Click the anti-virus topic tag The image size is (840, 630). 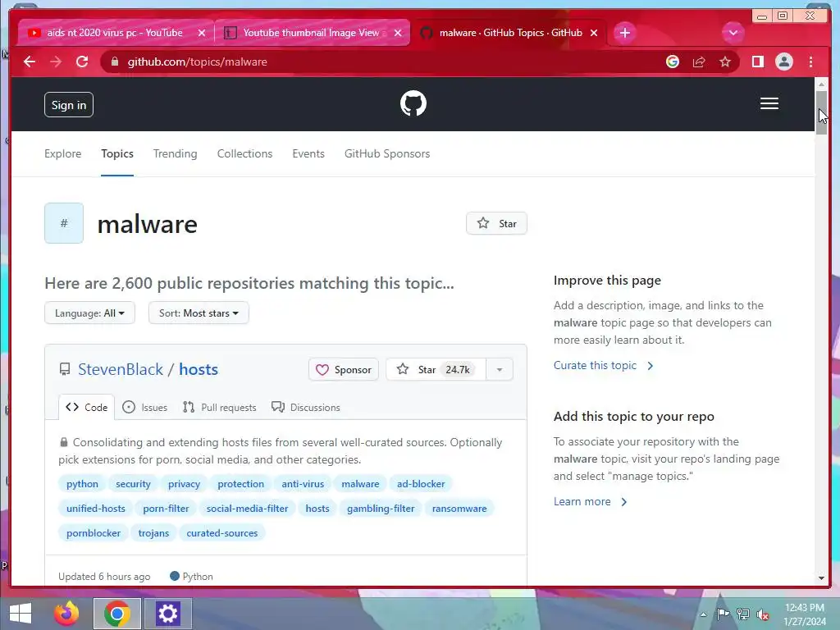click(304, 484)
